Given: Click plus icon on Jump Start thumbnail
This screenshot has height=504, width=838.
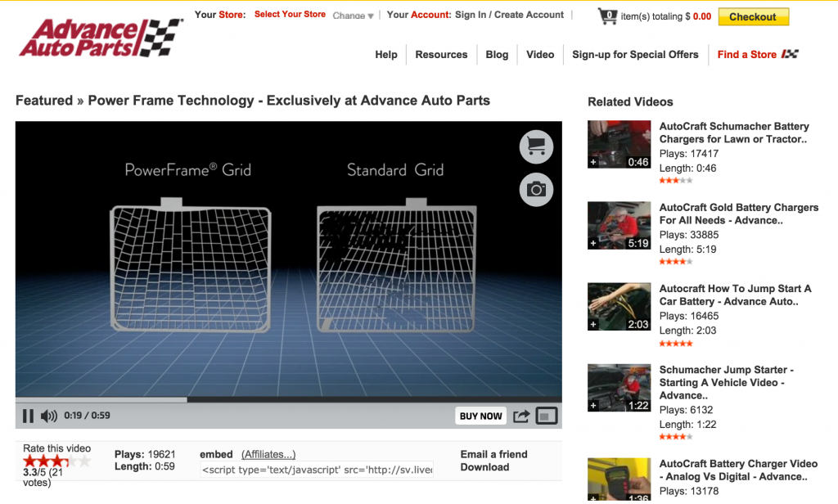Looking at the screenshot, I should point(593,325).
